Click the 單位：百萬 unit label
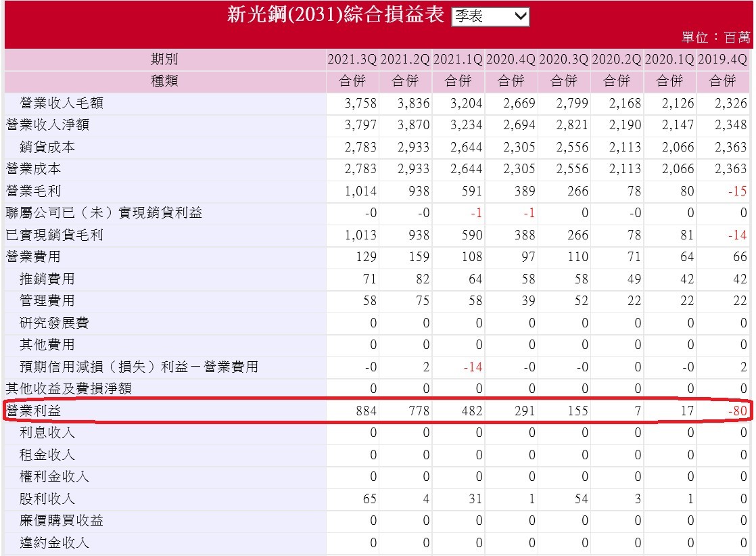The width and height of the screenshot is (756, 556). pyautogui.click(x=716, y=37)
